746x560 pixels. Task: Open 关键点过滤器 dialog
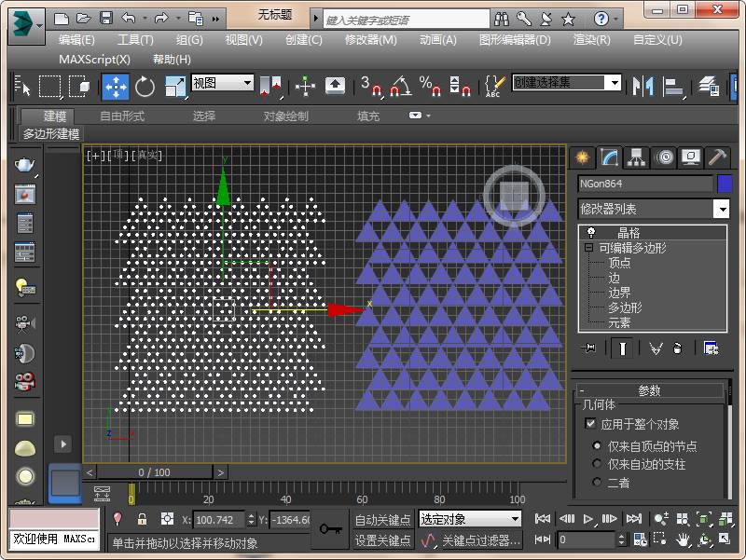point(480,540)
